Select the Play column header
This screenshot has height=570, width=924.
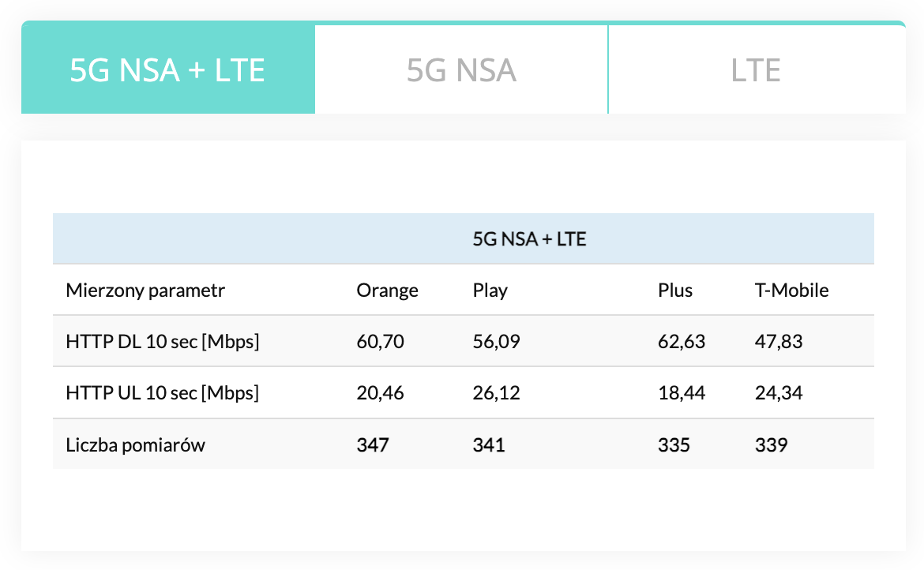(490, 291)
